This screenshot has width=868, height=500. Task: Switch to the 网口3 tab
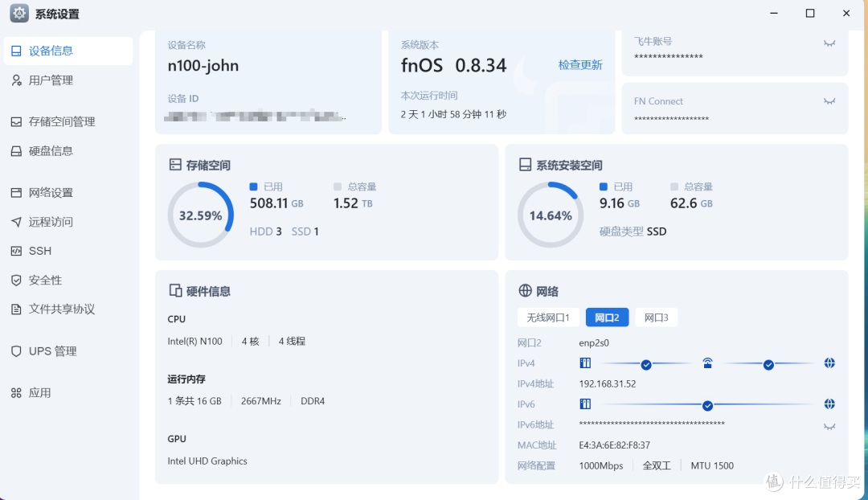(656, 318)
